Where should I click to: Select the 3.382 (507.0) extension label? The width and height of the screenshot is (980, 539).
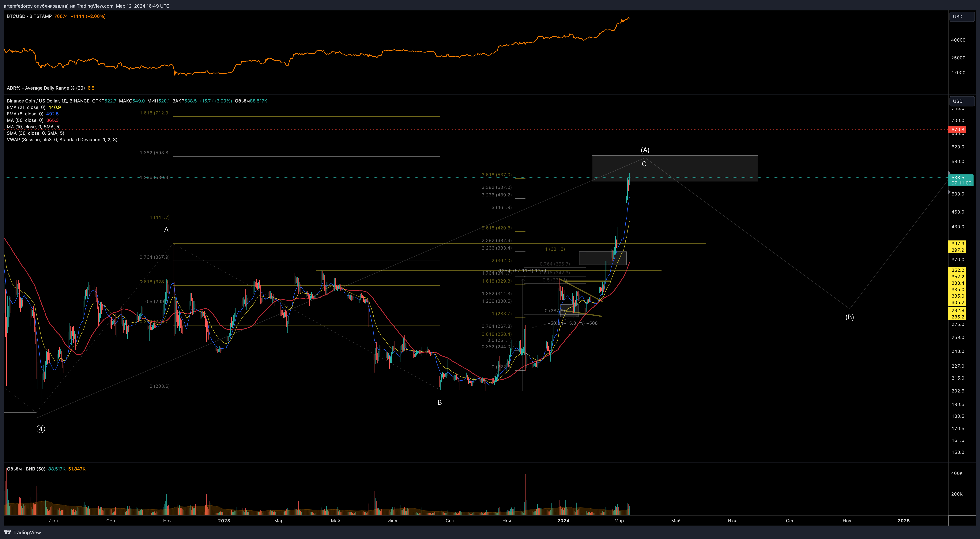(x=496, y=187)
